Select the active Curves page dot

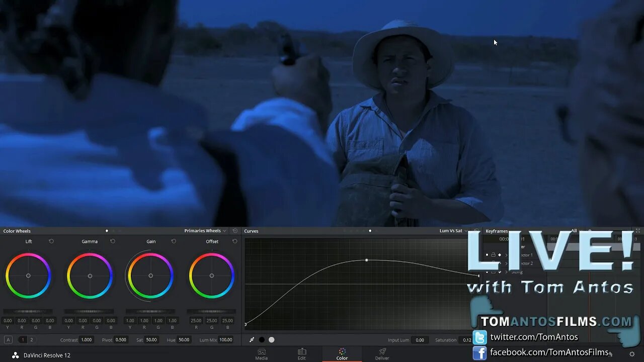point(370,231)
